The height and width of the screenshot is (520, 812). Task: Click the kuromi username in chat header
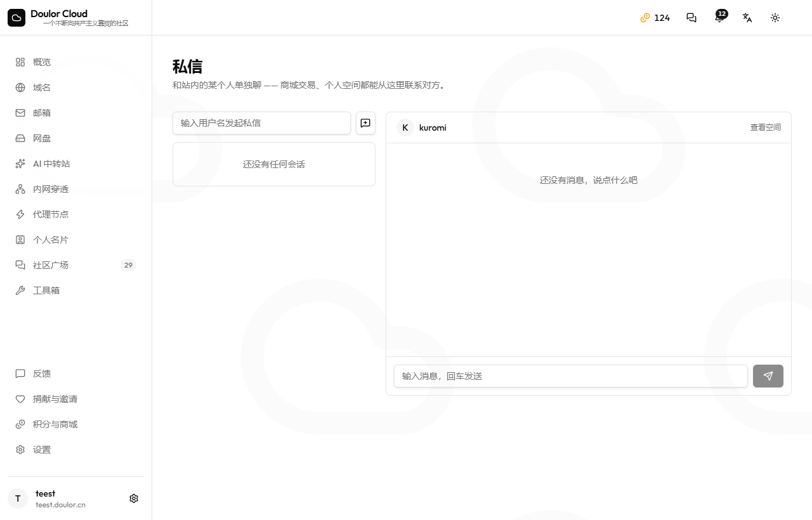433,127
